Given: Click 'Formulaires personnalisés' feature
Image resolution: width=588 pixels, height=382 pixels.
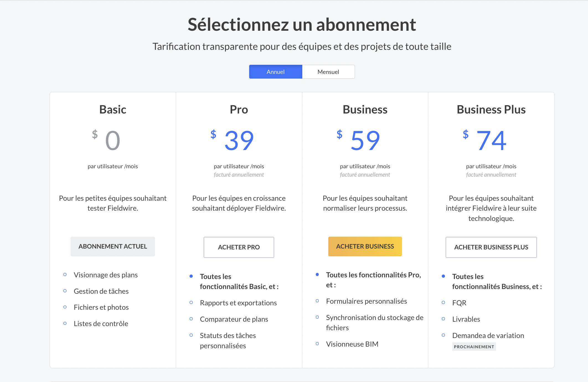Looking at the screenshot, I should coord(367,301).
